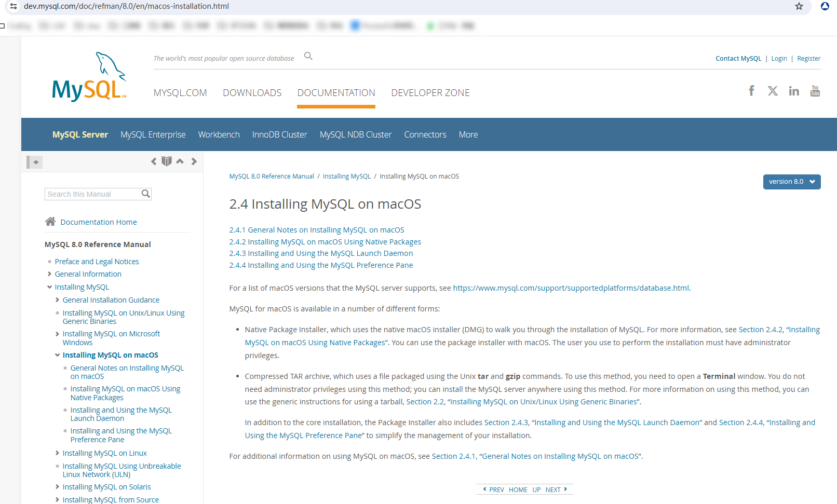Click the browser address bar URL
The width and height of the screenshot is (837, 504).
pyautogui.click(x=126, y=6)
